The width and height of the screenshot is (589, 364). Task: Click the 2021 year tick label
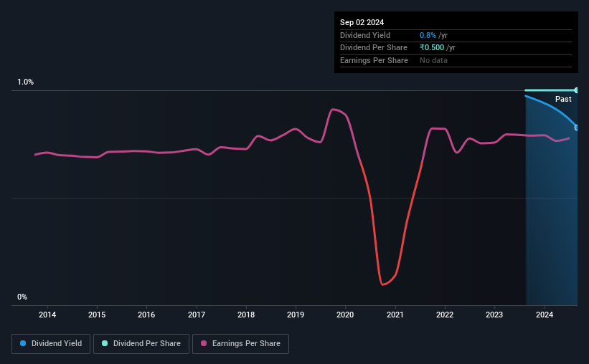tap(395, 315)
